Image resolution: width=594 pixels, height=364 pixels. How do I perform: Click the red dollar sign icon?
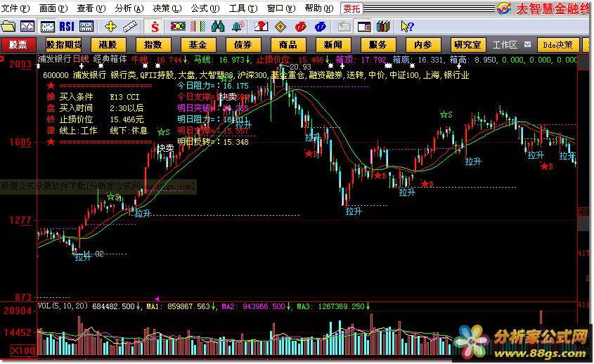click(155, 27)
